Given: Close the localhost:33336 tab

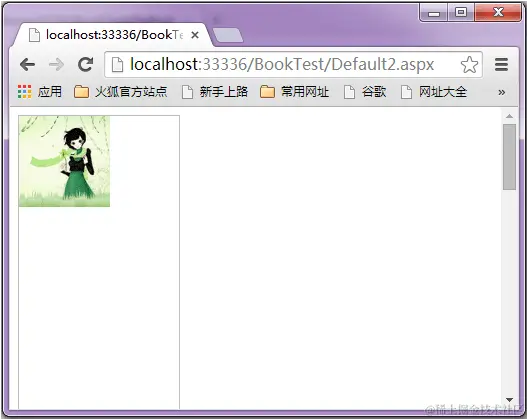Looking at the screenshot, I should point(195,35).
